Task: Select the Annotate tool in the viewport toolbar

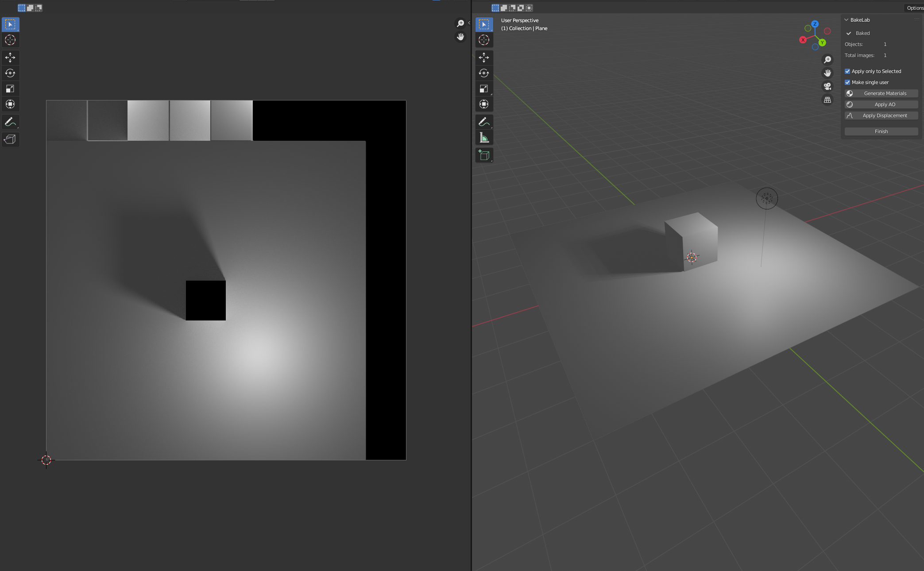Action: [484, 122]
